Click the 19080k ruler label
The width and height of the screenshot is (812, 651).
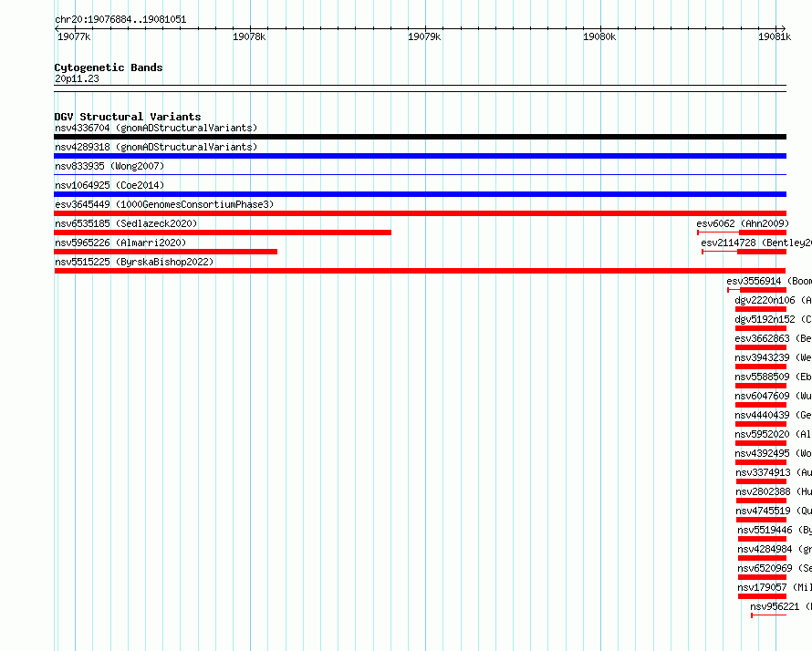(599, 36)
